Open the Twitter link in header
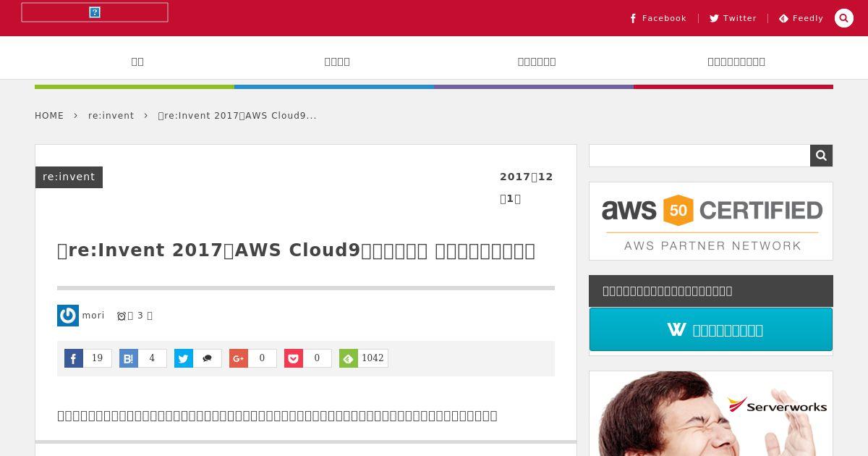868x456 pixels. pos(733,18)
